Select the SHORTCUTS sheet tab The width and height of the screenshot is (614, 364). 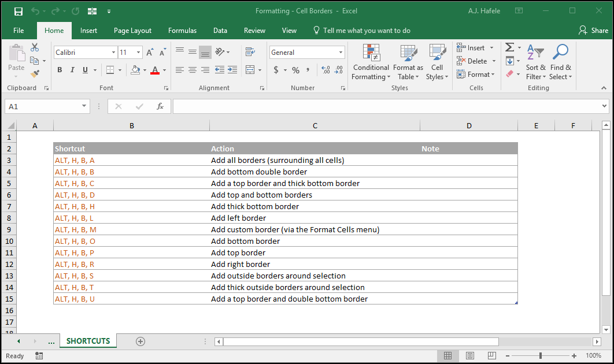pos(88,341)
